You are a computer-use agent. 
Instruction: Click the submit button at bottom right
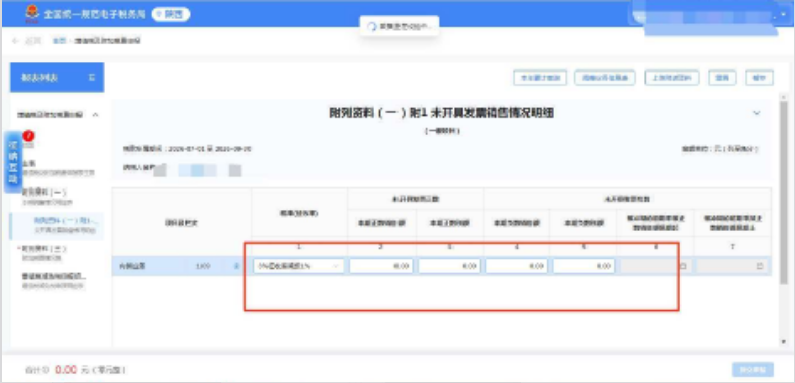click(753, 369)
